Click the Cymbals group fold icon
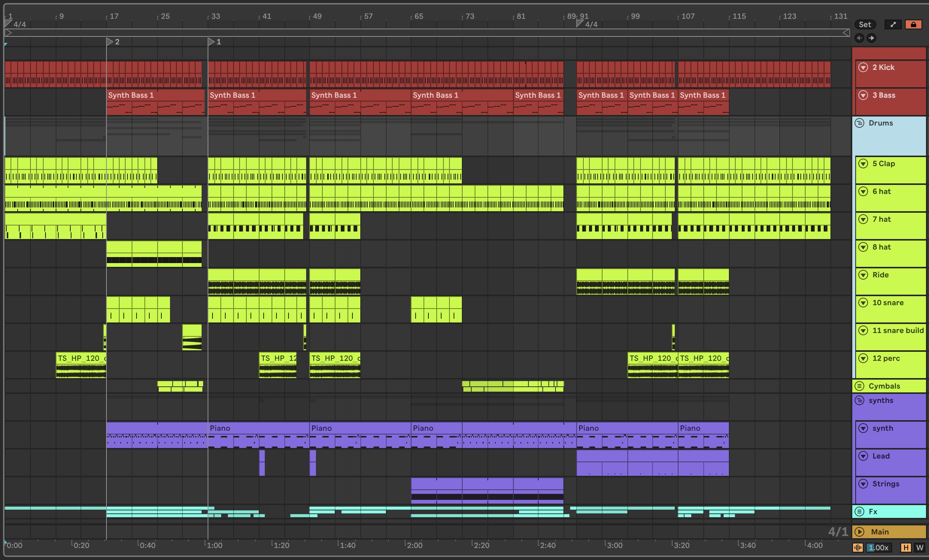The height and width of the screenshot is (560, 929). click(859, 386)
